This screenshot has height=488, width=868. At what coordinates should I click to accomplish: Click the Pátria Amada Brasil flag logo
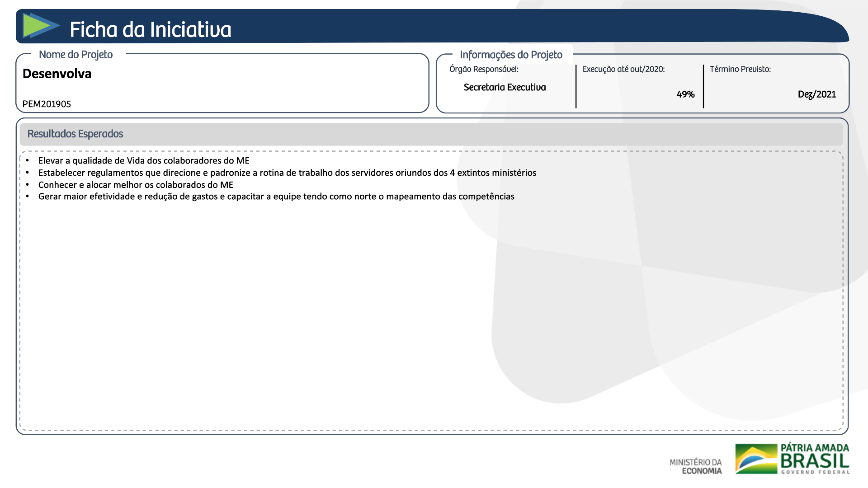pos(756,459)
